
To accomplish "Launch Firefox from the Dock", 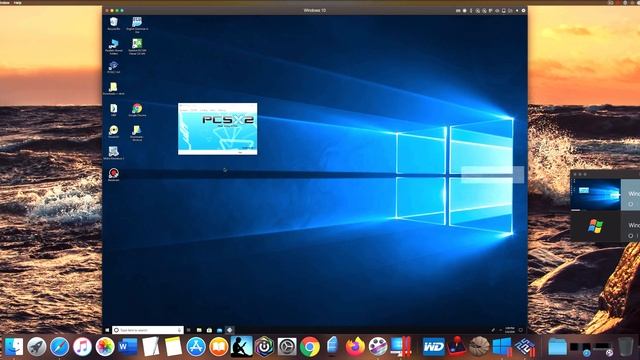I will [x=355, y=347].
